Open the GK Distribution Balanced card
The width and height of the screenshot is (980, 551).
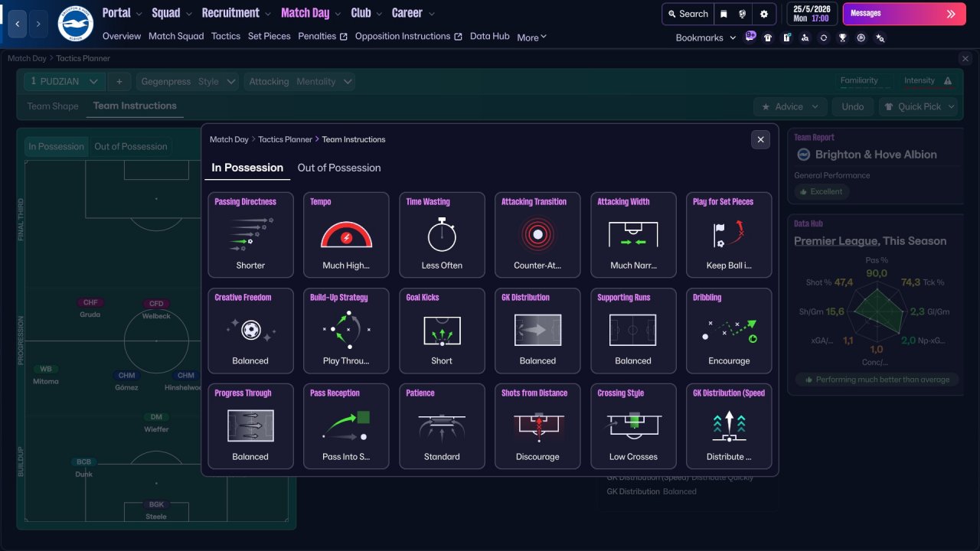[537, 331]
